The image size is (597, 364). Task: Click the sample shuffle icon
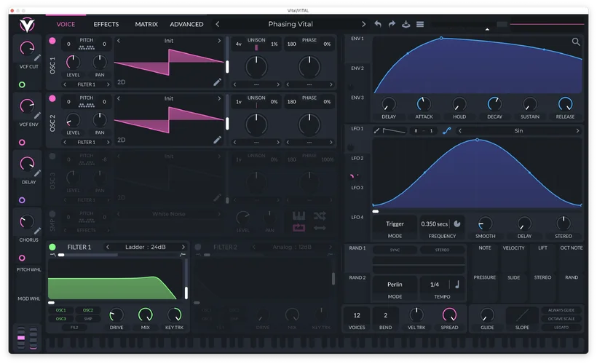(x=320, y=215)
